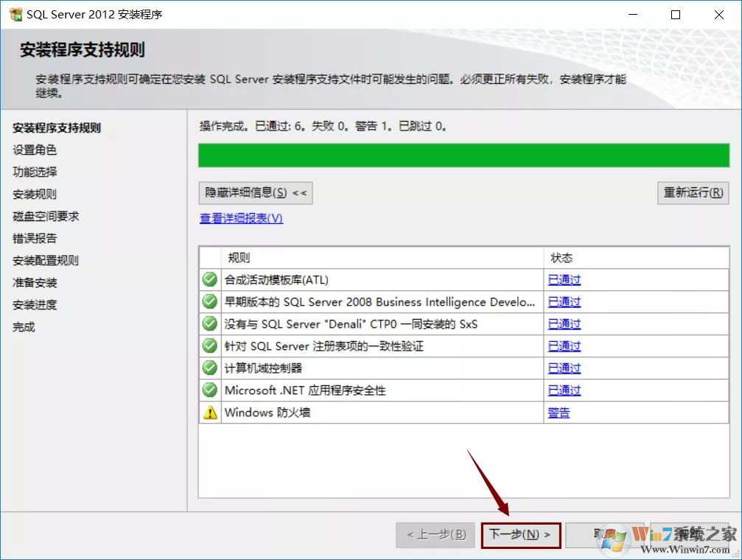Open 警告 status link for Windows 防火墙
Screen dimensions: 742x560
559,413
